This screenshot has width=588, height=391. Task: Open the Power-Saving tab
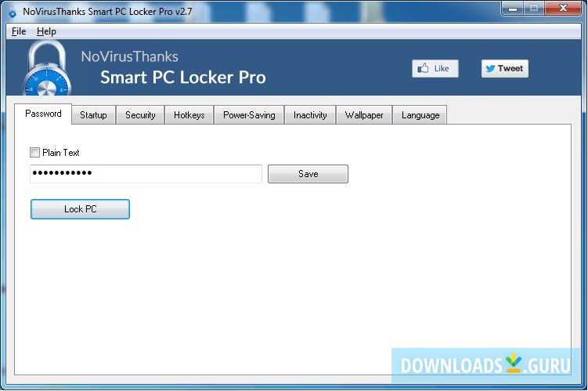click(249, 115)
